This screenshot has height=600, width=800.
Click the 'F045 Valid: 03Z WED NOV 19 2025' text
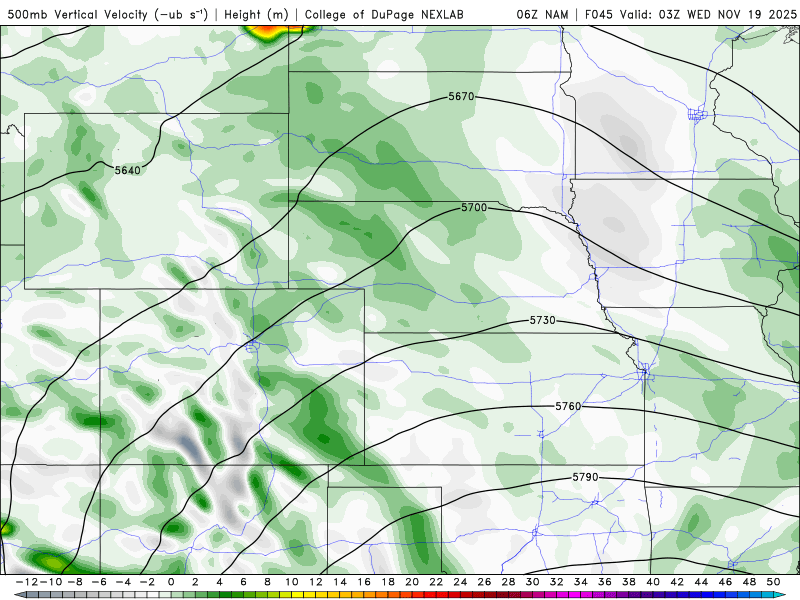tap(691, 14)
